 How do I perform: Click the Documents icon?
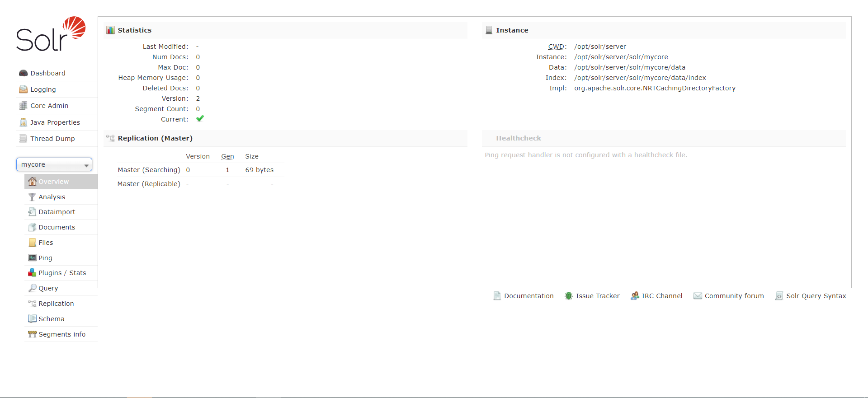[x=32, y=227]
